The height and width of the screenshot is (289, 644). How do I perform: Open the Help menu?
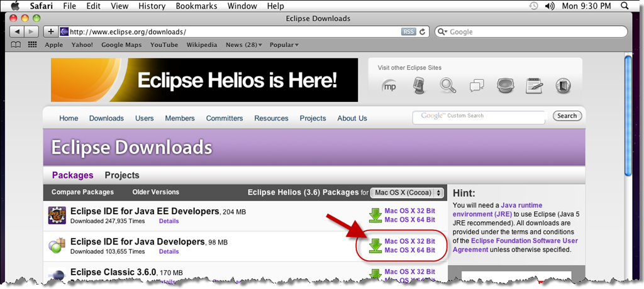coord(275,6)
